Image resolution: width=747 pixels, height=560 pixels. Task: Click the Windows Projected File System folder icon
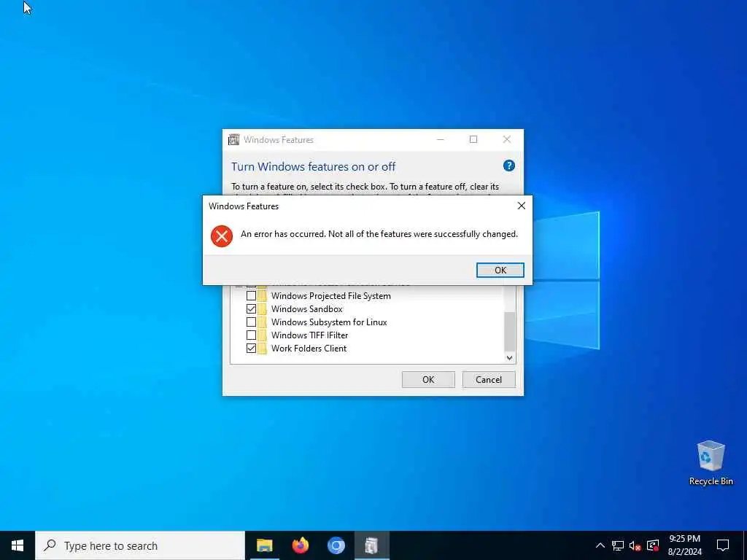(x=263, y=296)
